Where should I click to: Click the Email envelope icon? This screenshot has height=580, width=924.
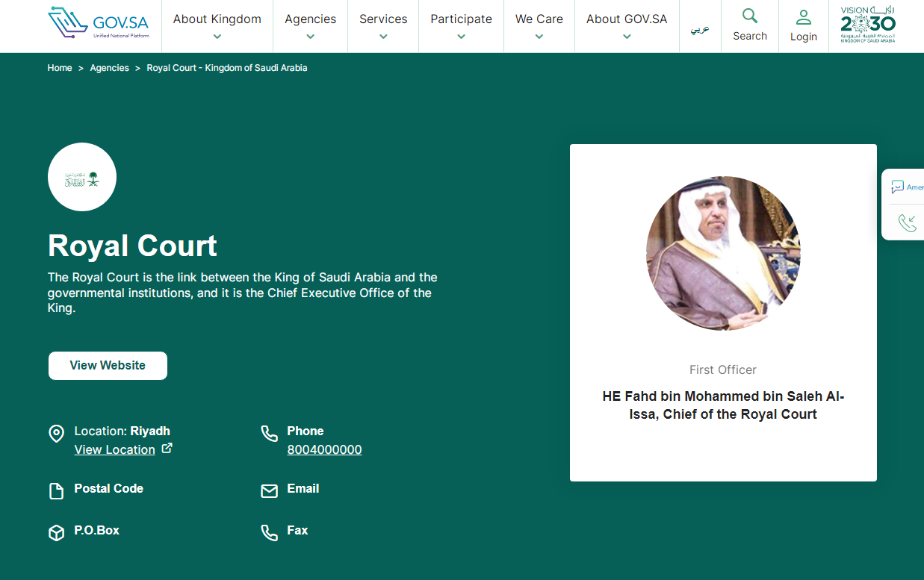pyautogui.click(x=269, y=491)
